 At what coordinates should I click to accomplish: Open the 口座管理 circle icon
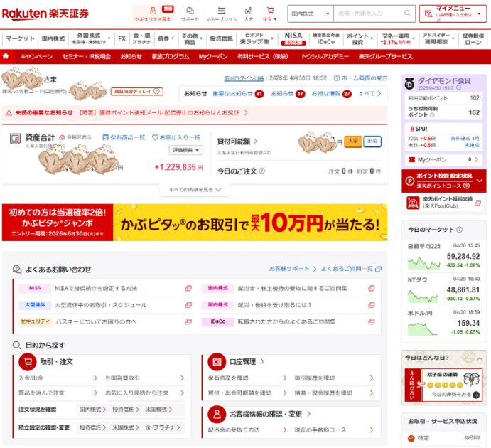(217, 361)
